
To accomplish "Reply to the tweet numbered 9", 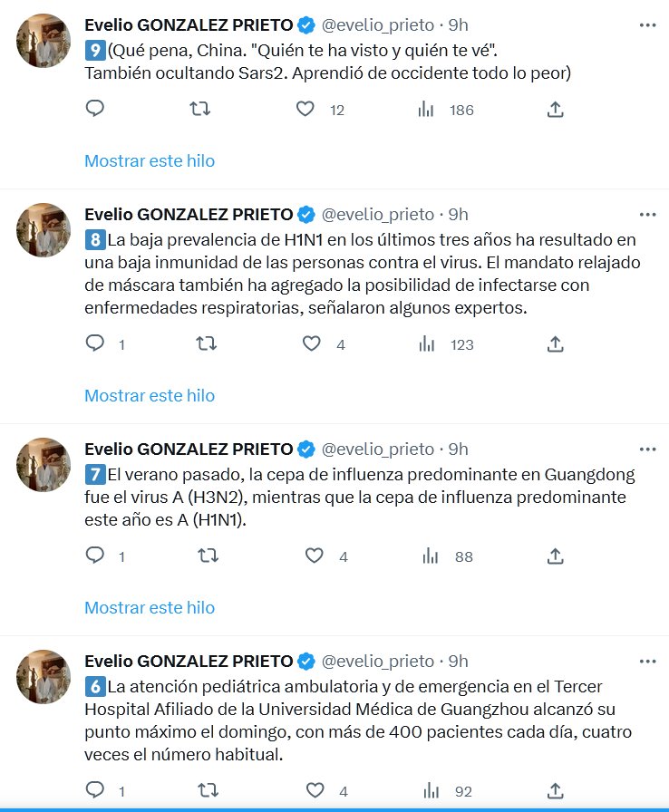I will tap(95, 110).
